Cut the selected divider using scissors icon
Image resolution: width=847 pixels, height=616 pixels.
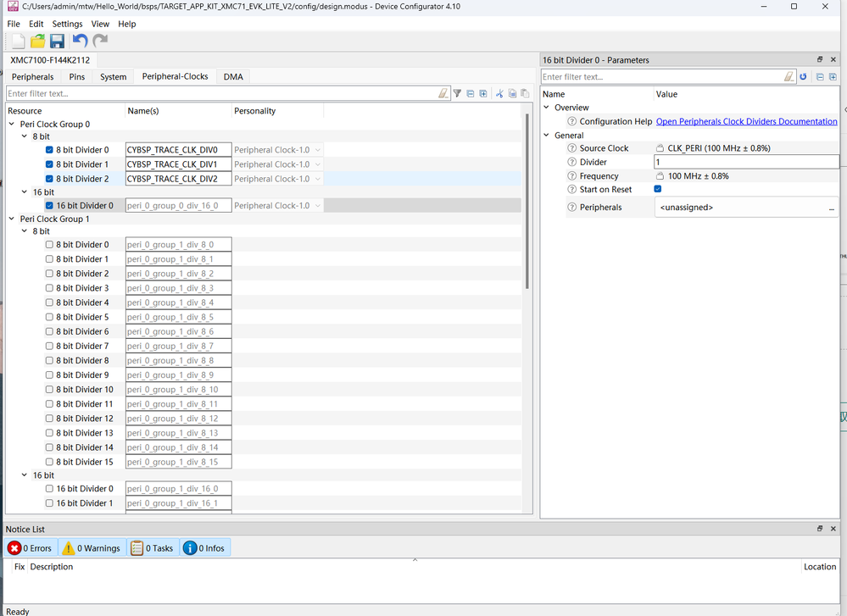tap(499, 93)
